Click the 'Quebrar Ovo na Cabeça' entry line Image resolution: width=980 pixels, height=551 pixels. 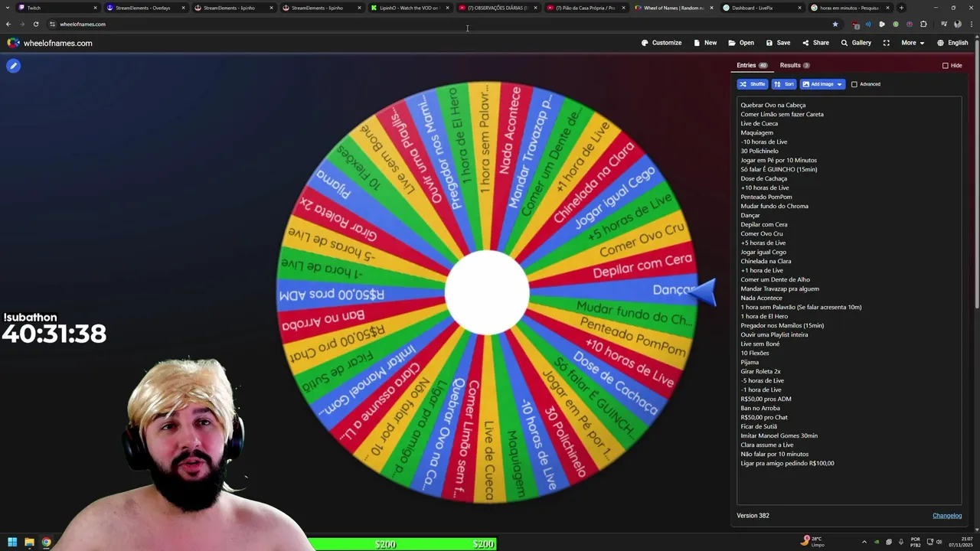coord(773,105)
